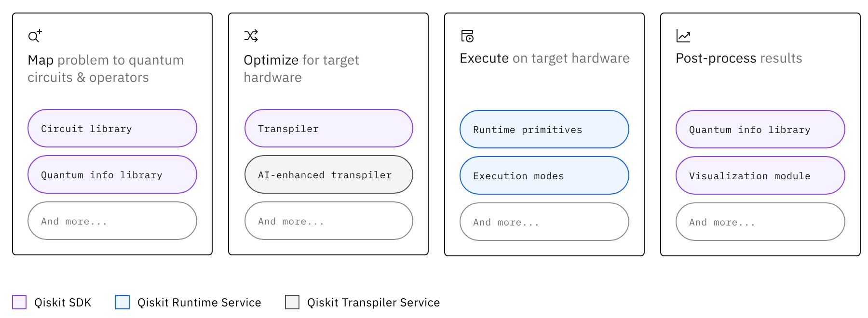The image size is (868, 318).
Task: Open Execution modes
Action: click(544, 175)
